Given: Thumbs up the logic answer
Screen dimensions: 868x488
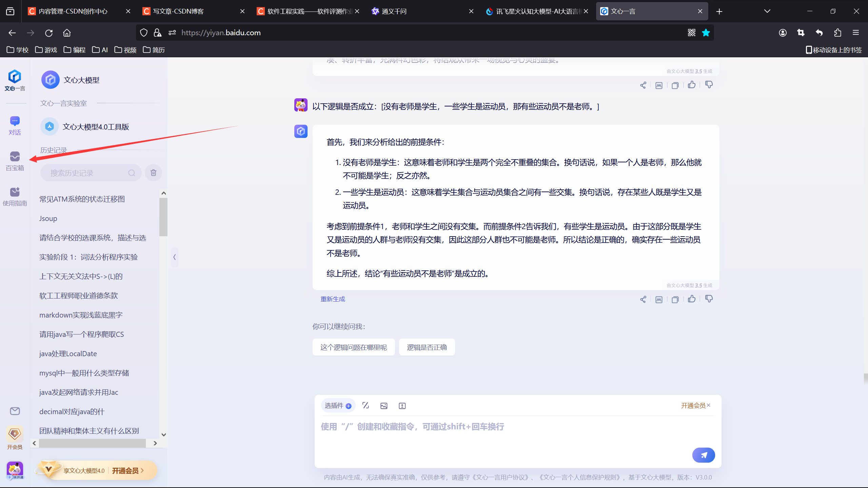Looking at the screenshot, I should (692, 299).
